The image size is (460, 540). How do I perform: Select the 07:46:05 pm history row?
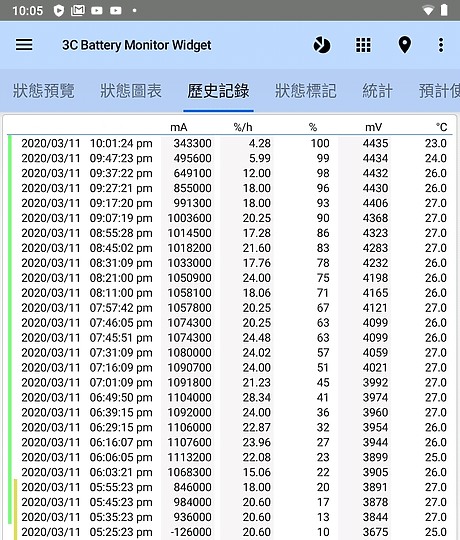(x=230, y=323)
